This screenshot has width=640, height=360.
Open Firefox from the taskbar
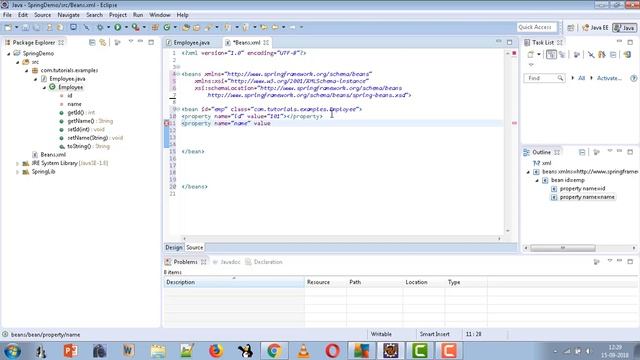pos(216,351)
